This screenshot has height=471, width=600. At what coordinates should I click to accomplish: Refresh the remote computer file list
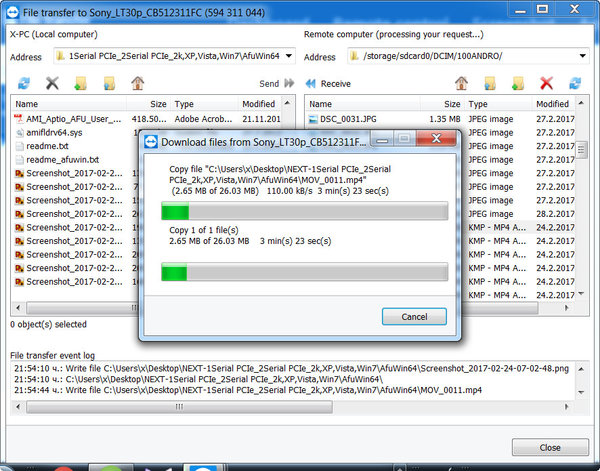[x=575, y=83]
